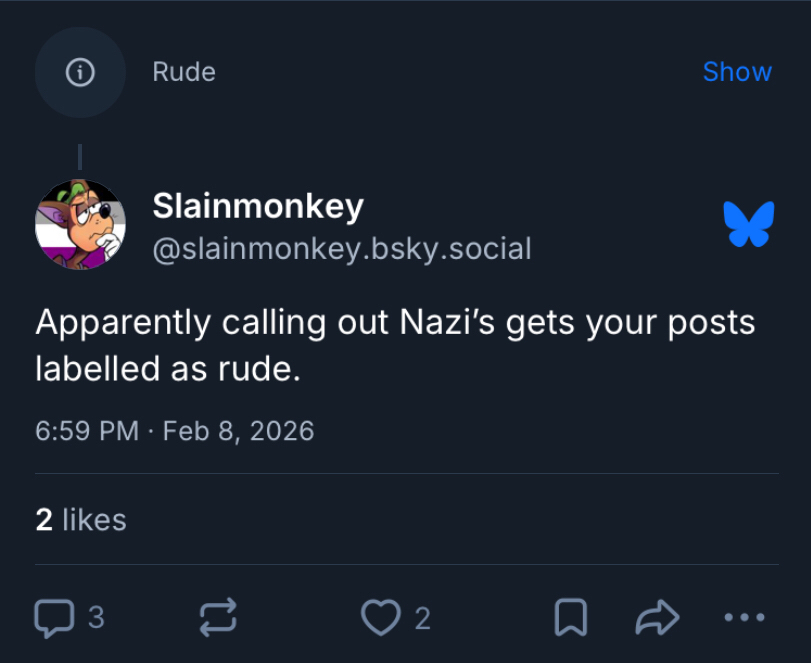Open the three-dot more options menu
Screen dimensions: 811x663
[x=745, y=618]
